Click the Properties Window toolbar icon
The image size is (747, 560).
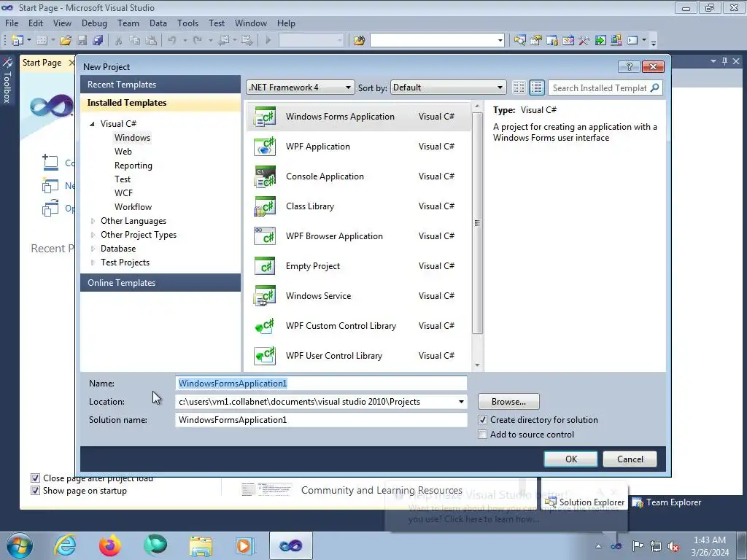tap(536, 41)
